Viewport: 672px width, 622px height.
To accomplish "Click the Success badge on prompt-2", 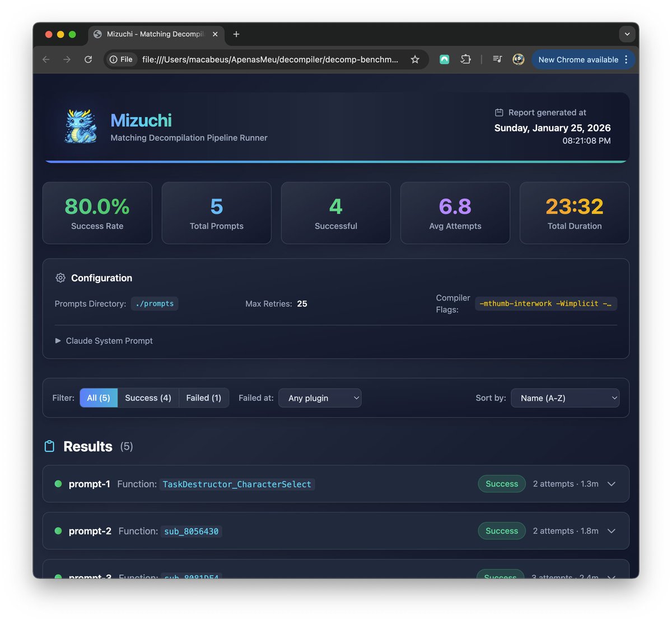I will tap(502, 531).
